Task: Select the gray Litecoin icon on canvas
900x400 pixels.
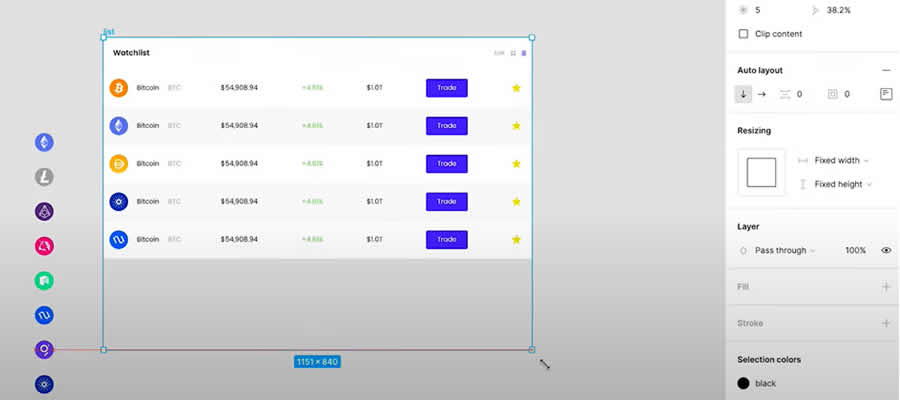Action: (45, 177)
